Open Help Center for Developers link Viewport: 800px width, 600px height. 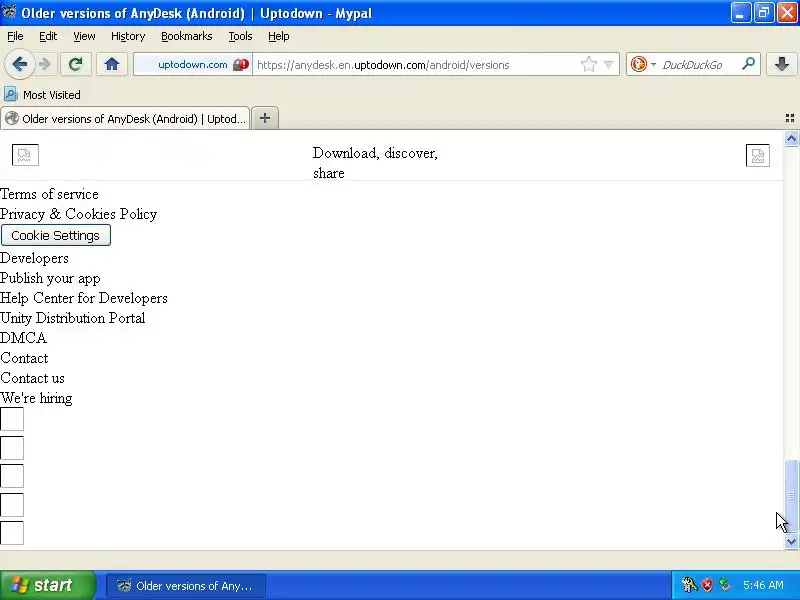(84, 298)
